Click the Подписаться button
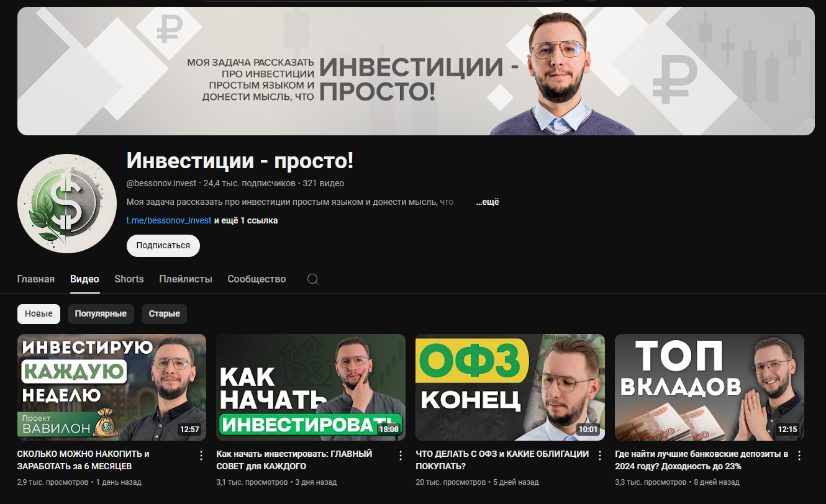The width and height of the screenshot is (826, 504). click(163, 245)
